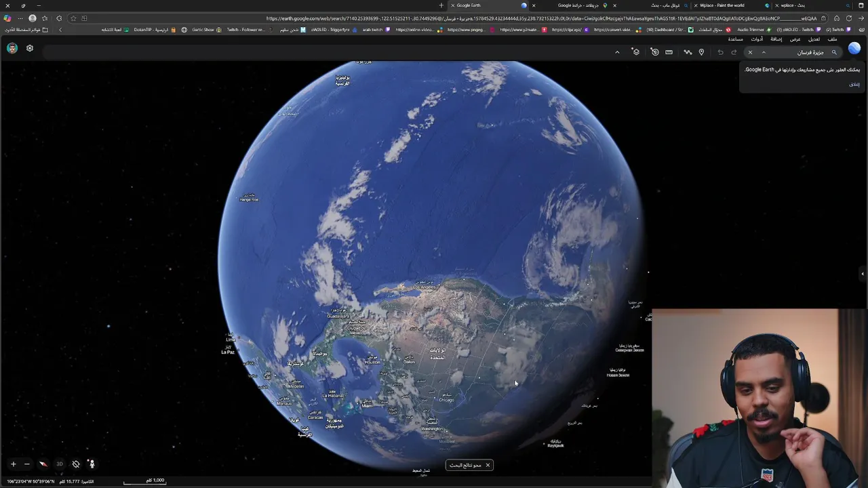Add a placemark with the pin tool

point(701,52)
